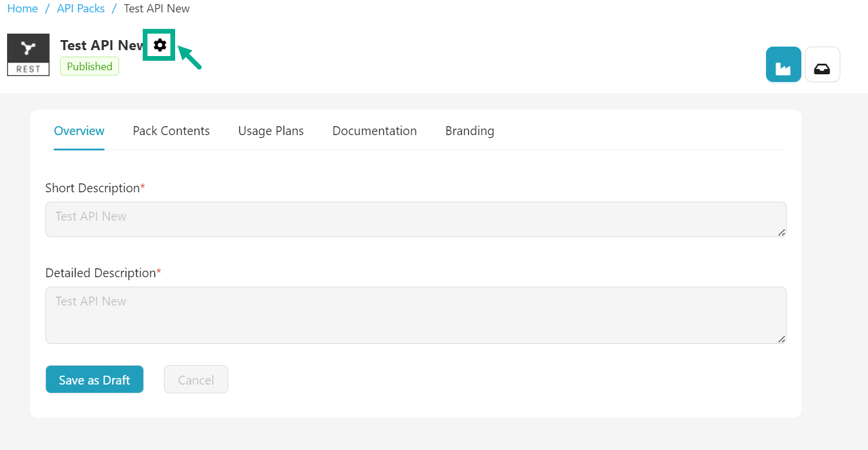The width and height of the screenshot is (868, 450).
Task: Click the inbox tray icon button
Action: [x=822, y=64]
